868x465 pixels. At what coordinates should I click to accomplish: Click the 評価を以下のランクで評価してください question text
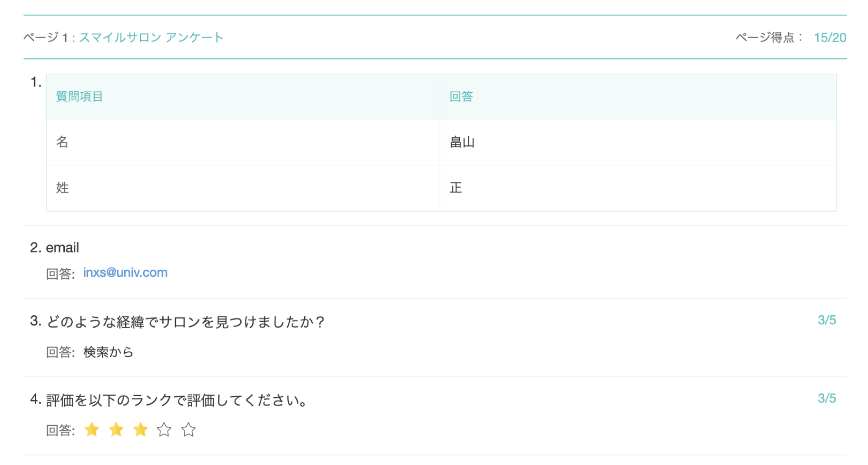point(177,400)
